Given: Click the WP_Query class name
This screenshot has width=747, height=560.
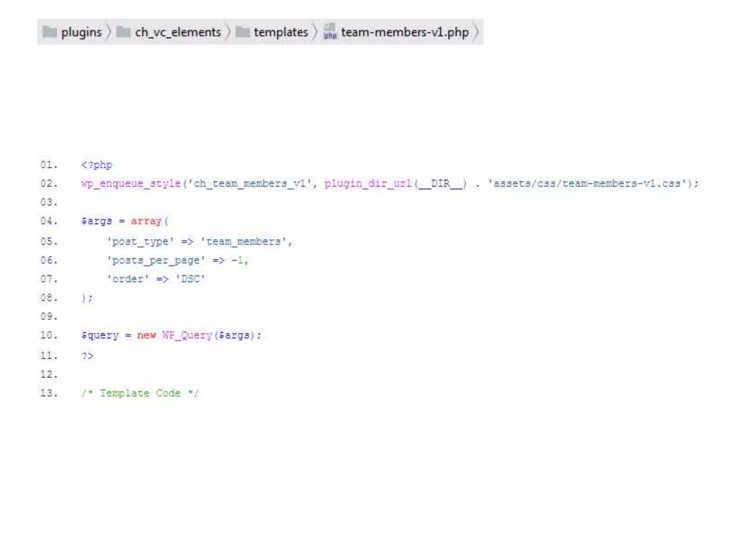Looking at the screenshot, I should [x=187, y=335].
